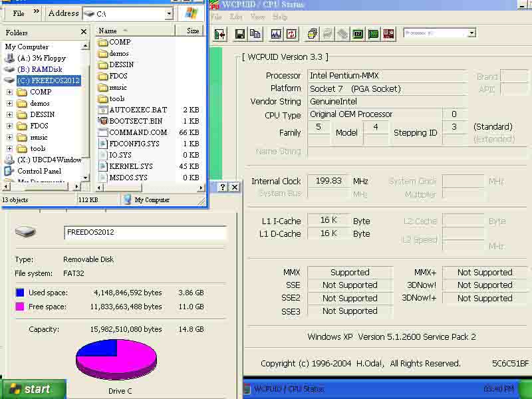Click the red Refresh icon in WCPUID toolbar
Image resolution: width=532 pixels, height=399 pixels.
pyautogui.click(x=291, y=34)
